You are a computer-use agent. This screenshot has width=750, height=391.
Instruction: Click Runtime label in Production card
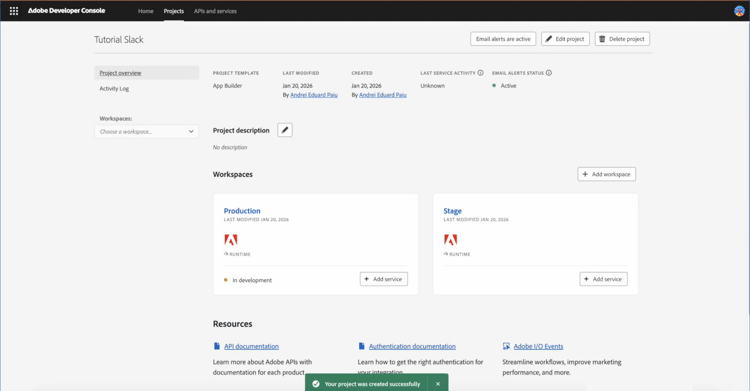pyautogui.click(x=240, y=254)
